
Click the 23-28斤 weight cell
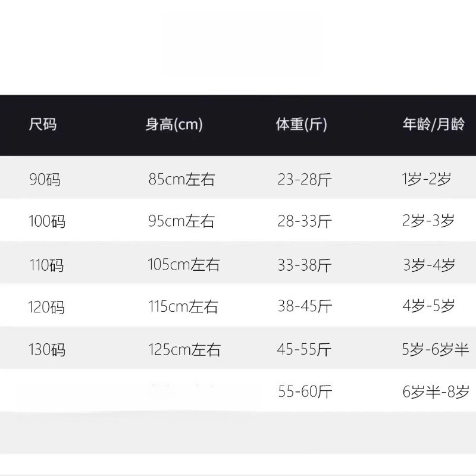(x=305, y=178)
